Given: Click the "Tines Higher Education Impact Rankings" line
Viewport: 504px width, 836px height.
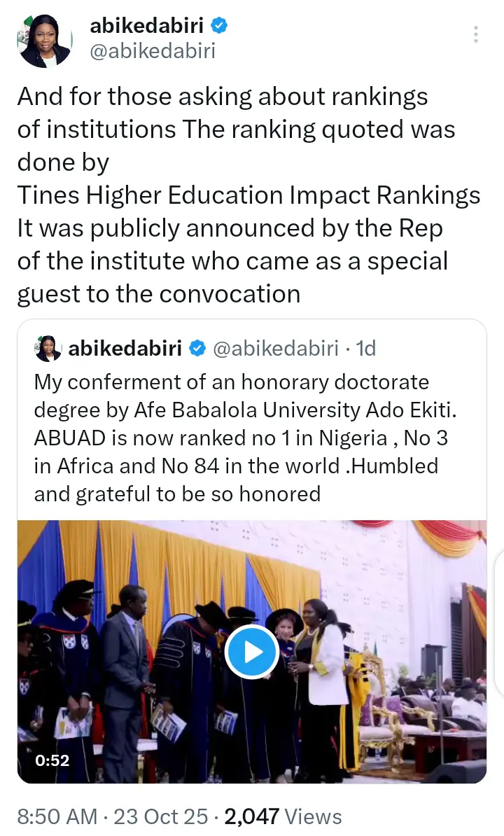Looking at the screenshot, I should (x=248, y=195).
